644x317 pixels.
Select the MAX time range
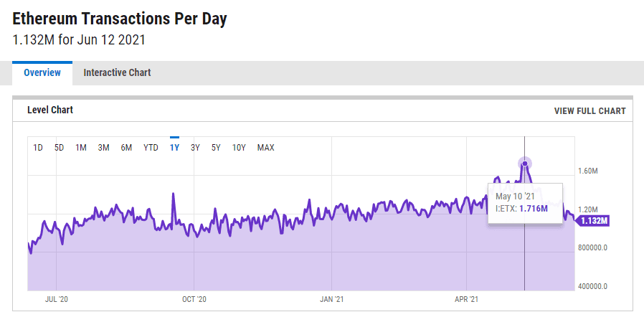tap(266, 148)
